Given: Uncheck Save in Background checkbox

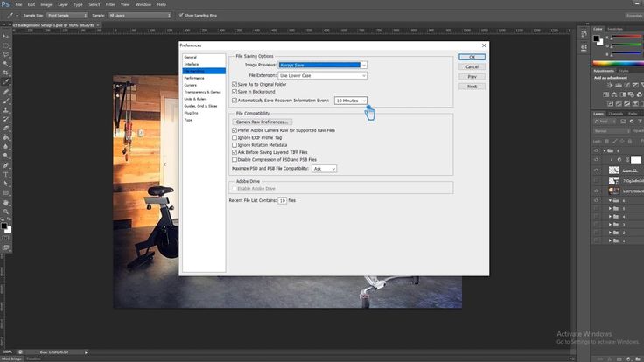Looking at the screenshot, I should tap(234, 92).
